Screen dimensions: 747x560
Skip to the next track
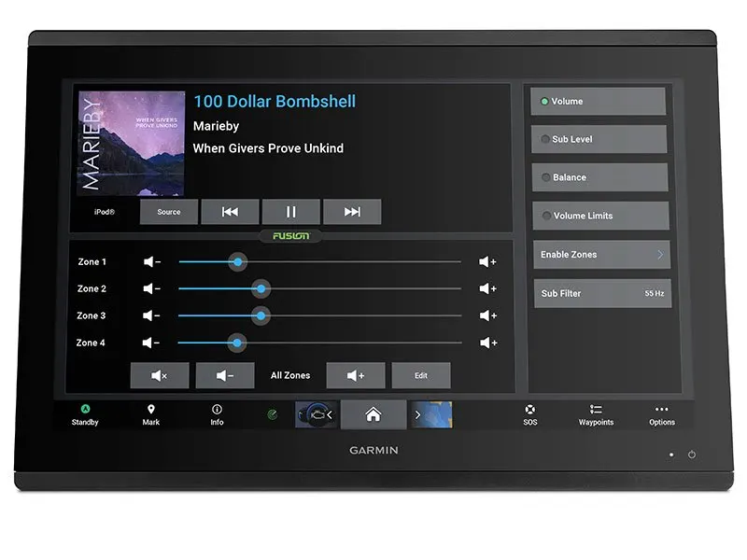pos(352,212)
